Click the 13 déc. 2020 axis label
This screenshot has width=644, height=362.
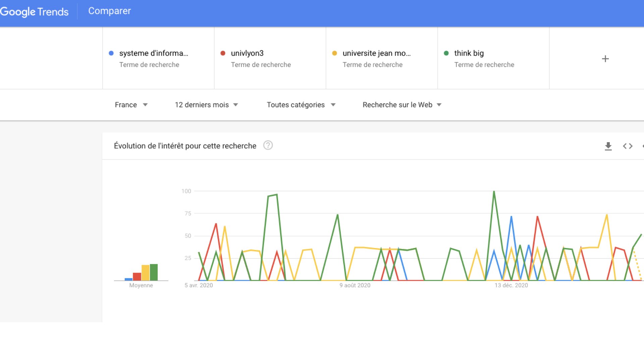pos(511,285)
